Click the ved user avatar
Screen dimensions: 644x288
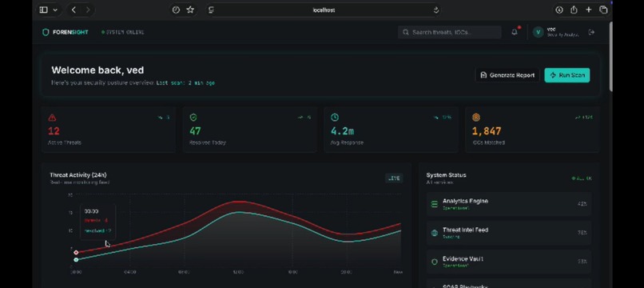(x=538, y=32)
